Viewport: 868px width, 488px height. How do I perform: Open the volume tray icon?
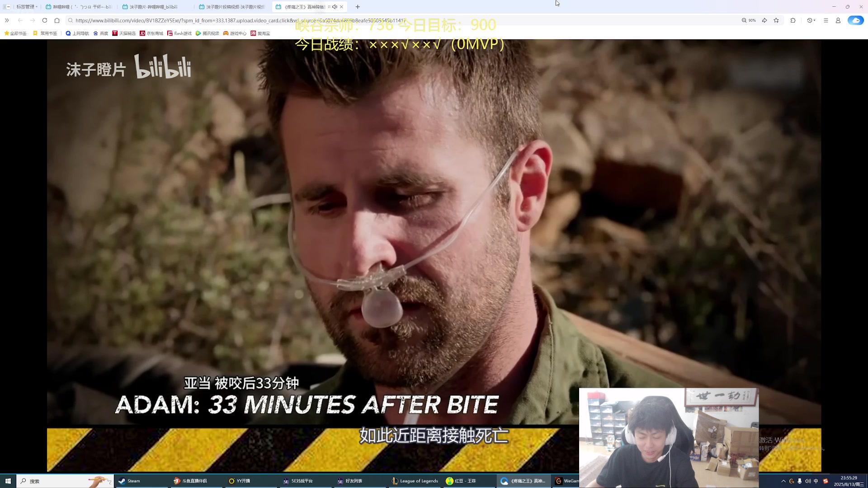coord(808,481)
